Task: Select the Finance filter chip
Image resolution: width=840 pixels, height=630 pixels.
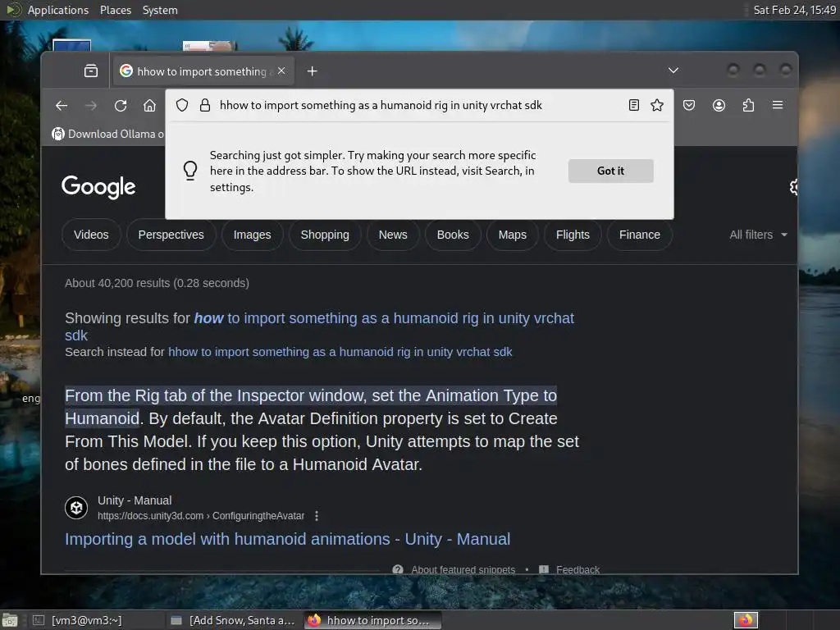Action: pyautogui.click(x=640, y=235)
